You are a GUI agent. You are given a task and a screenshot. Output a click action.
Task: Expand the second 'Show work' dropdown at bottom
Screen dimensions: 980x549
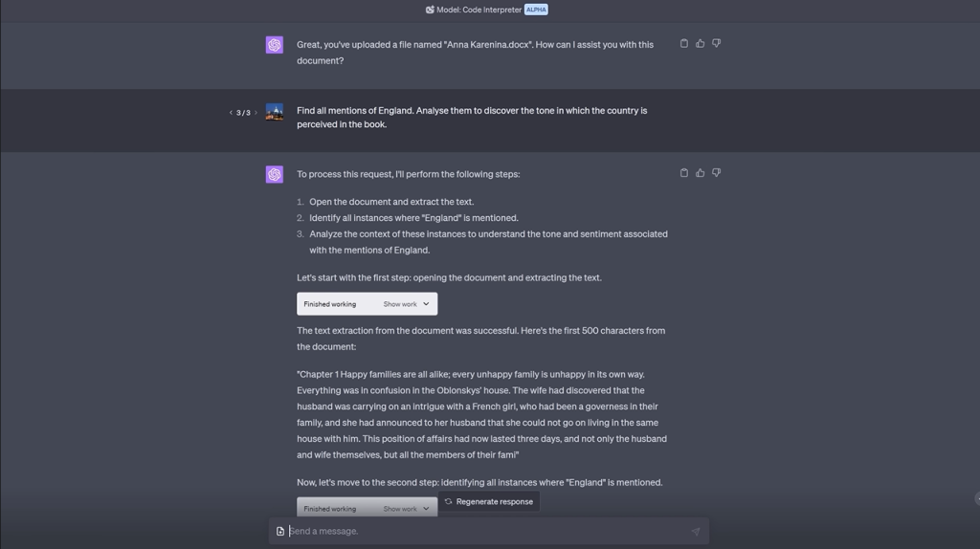(x=406, y=509)
